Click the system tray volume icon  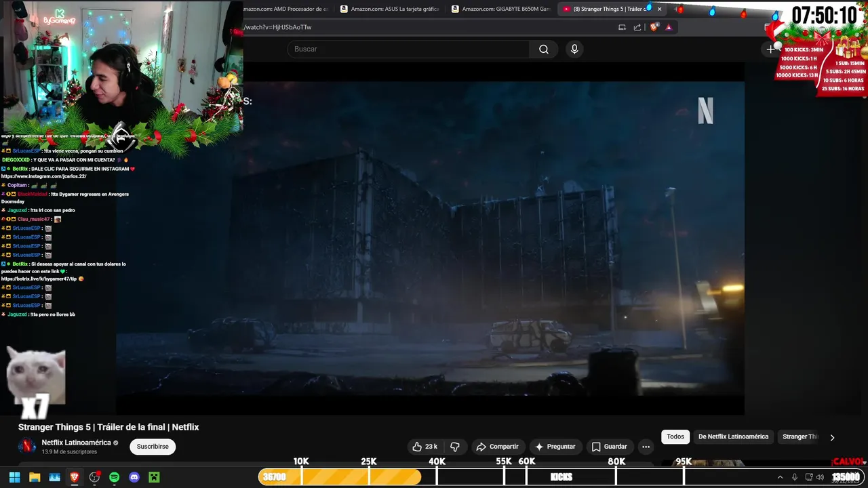(x=821, y=477)
